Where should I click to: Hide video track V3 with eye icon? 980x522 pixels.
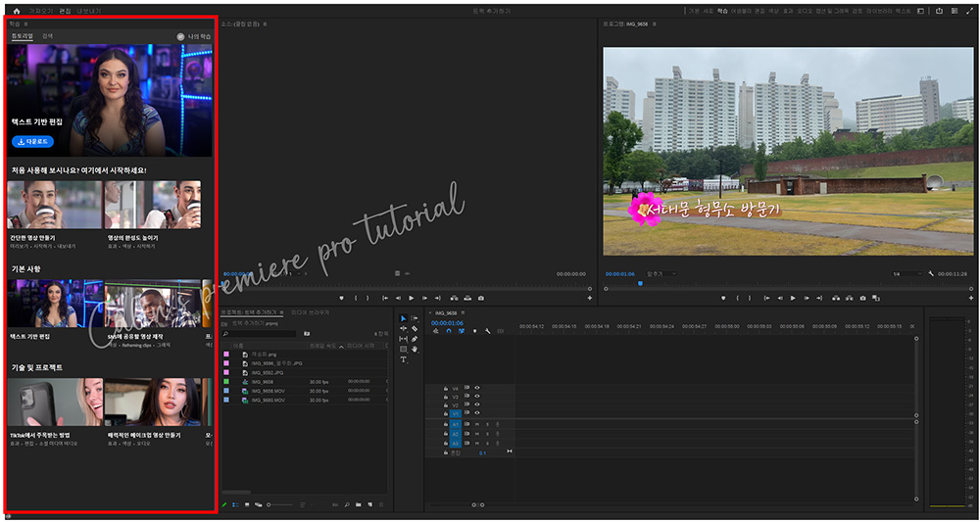(477, 397)
